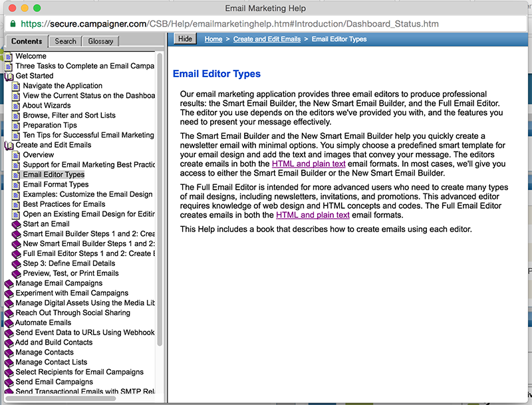Screen dimensions: 532x405
Task: Click the vertical scrollbar of contents pane
Action: click(x=160, y=199)
